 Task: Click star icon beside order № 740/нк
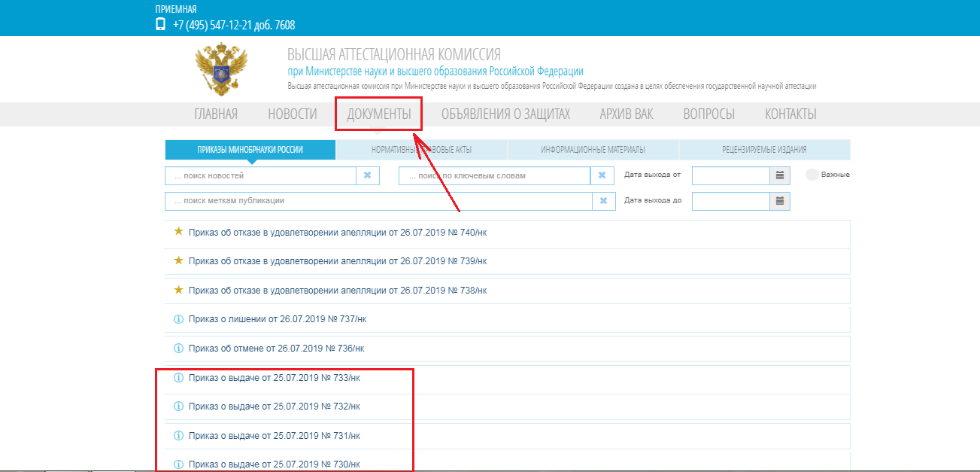(x=178, y=232)
